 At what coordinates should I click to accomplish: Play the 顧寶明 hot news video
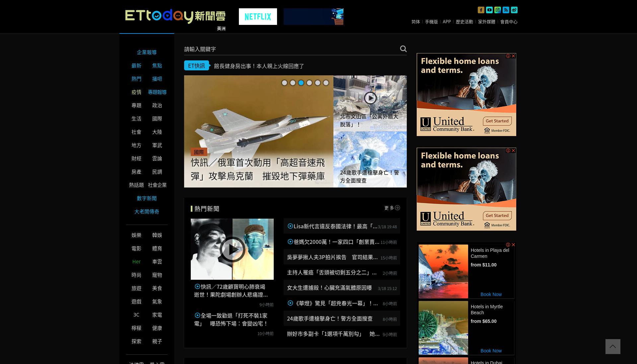pos(232,249)
